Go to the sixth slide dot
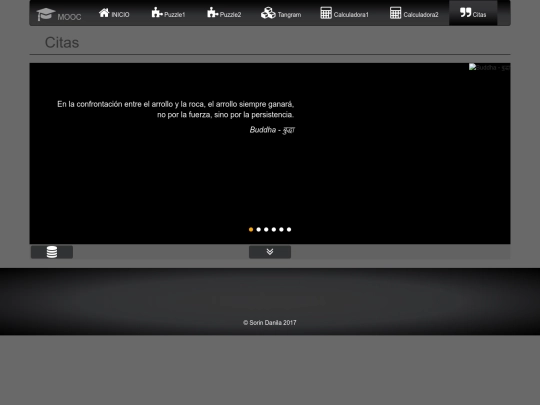 click(289, 230)
